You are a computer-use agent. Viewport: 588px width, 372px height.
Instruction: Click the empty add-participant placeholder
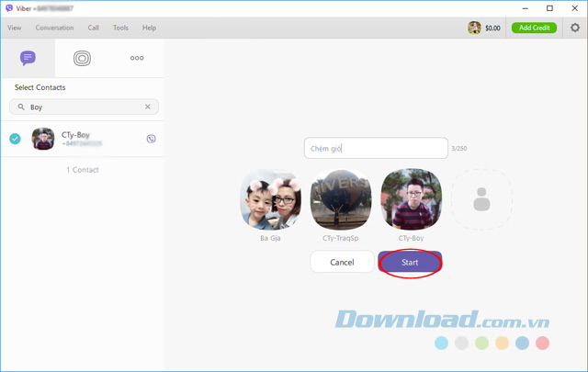tap(481, 198)
